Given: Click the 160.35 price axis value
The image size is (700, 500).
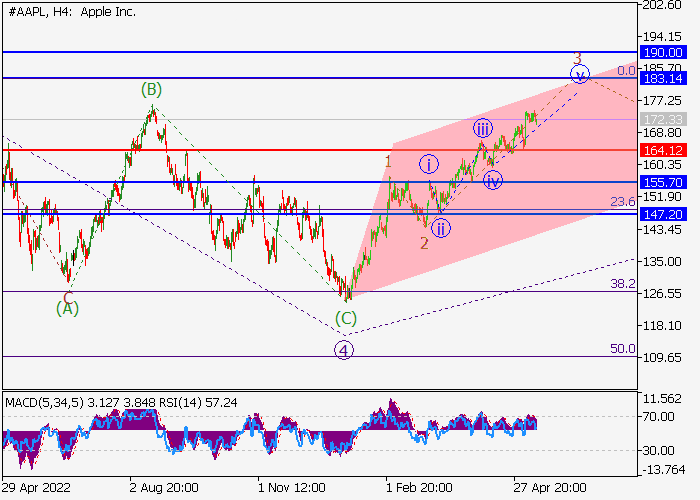Looking at the screenshot, I should pyautogui.click(x=662, y=165).
